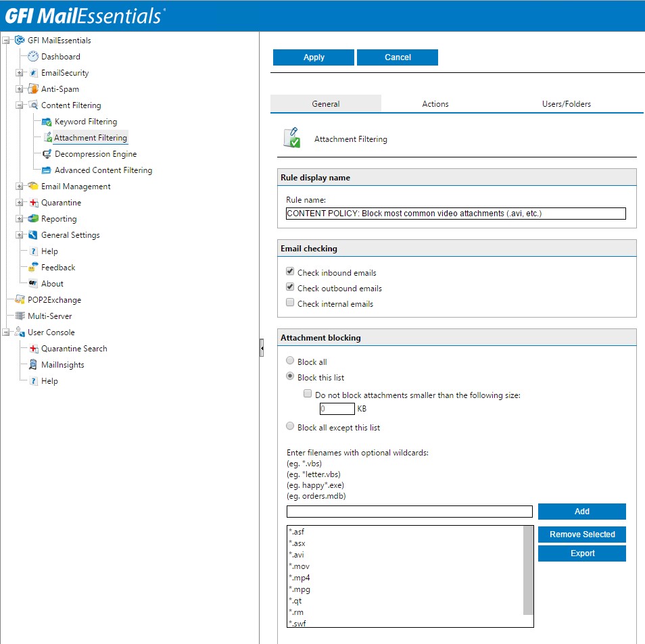
Task: Collapse the GFI MailEssentials root node
Action: [x=6, y=41]
